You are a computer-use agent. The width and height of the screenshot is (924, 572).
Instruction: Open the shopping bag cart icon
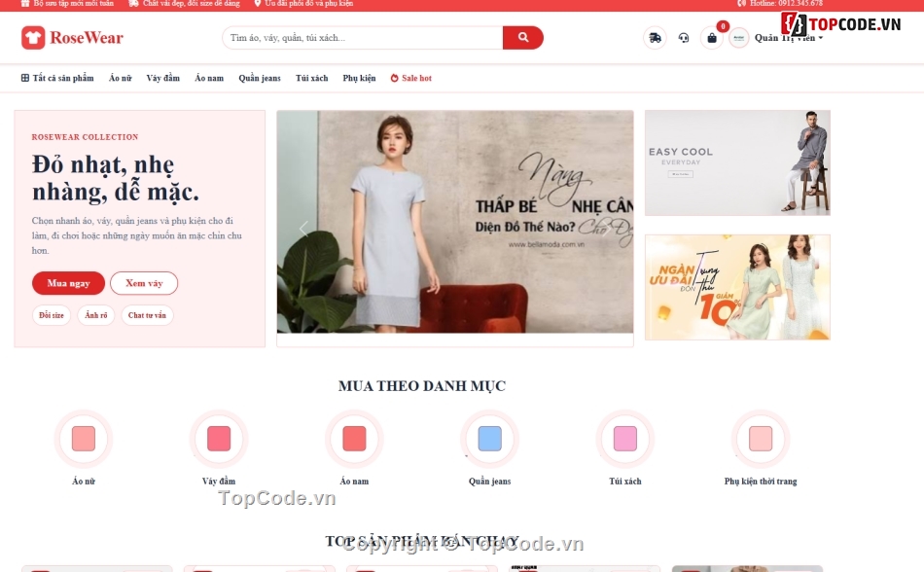(x=712, y=38)
